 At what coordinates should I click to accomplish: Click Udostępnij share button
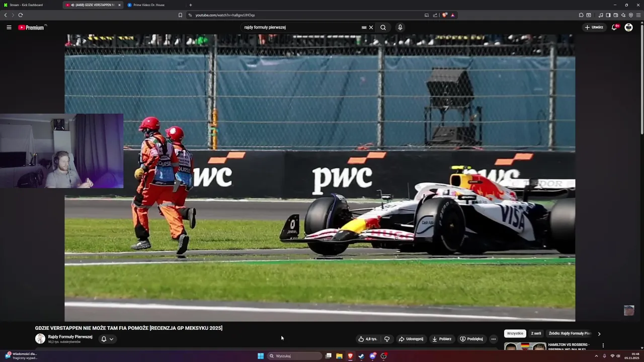pos(411,339)
